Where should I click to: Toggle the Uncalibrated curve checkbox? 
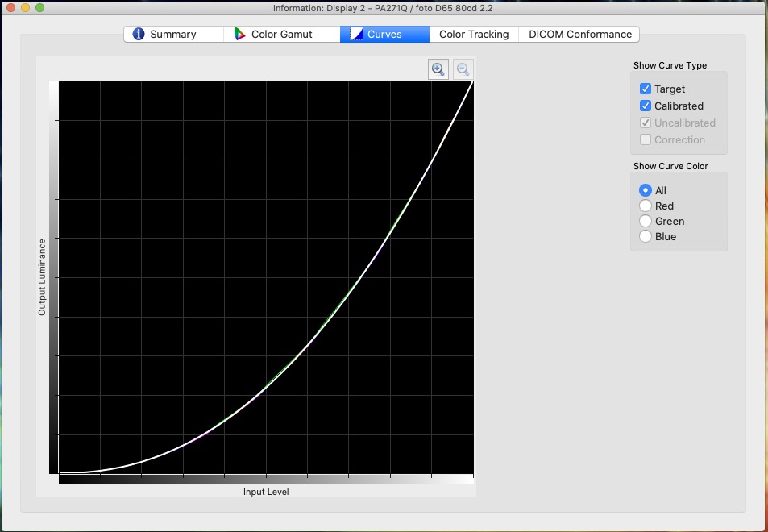[646, 123]
